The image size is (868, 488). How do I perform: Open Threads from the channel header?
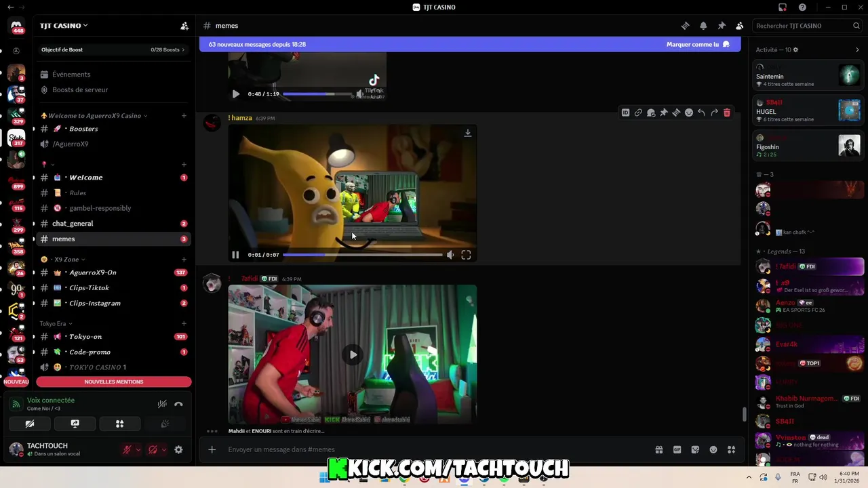[x=685, y=26]
